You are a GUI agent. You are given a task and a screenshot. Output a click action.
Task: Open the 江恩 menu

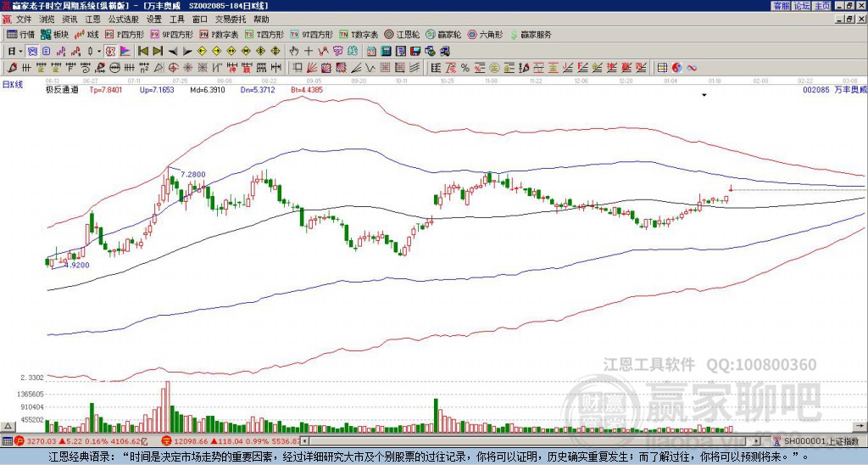(x=93, y=20)
